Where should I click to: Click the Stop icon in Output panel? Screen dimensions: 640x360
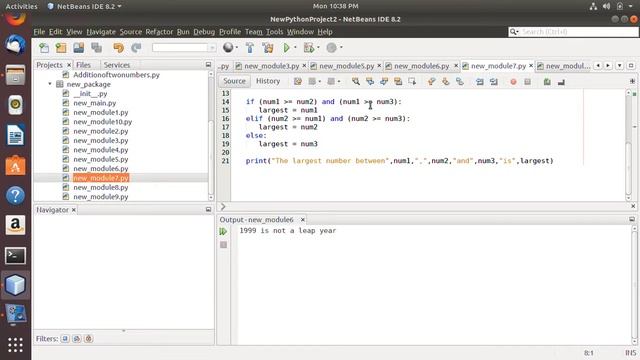[223, 244]
